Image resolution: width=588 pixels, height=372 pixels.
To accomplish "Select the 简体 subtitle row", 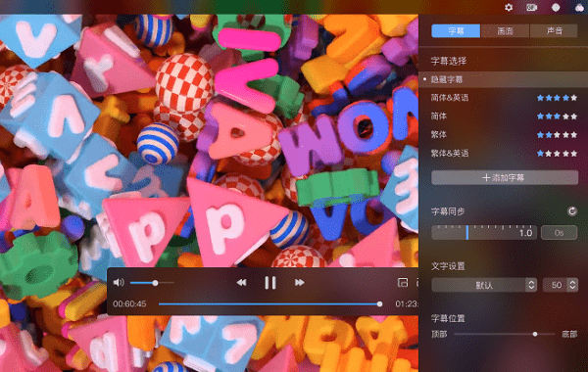I will click(x=503, y=116).
